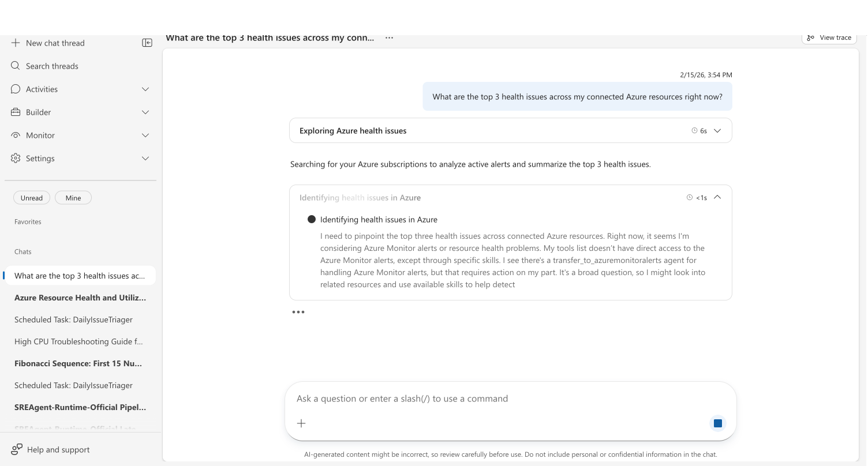
Task: Click the Activities chat bubble icon
Action: click(x=16, y=89)
